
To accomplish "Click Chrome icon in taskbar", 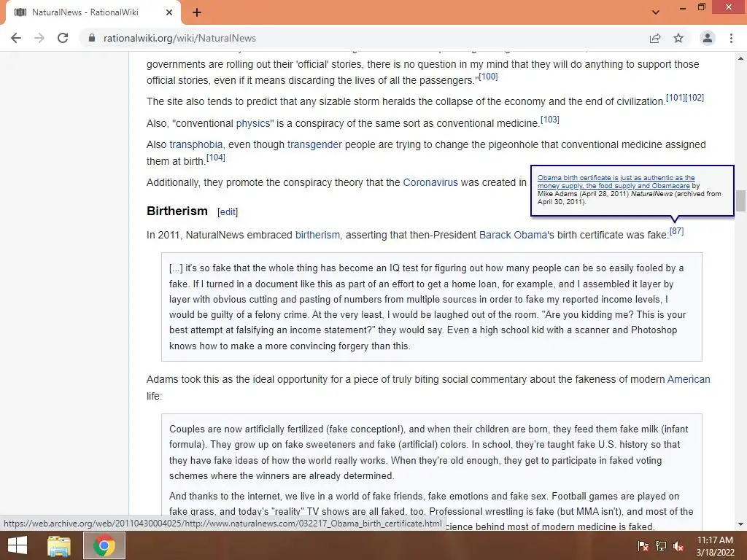I will (104, 545).
